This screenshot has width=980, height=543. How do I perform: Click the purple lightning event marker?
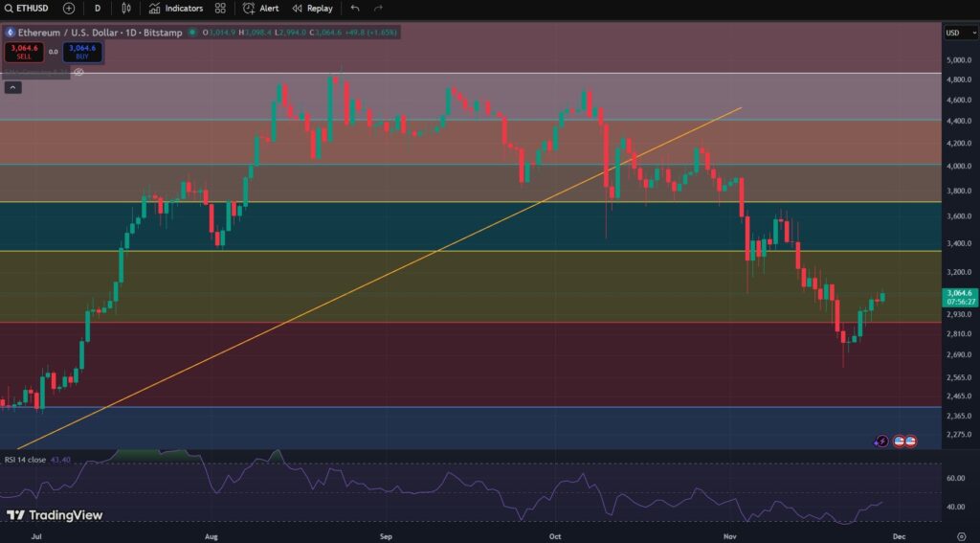(x=881, y=441)
